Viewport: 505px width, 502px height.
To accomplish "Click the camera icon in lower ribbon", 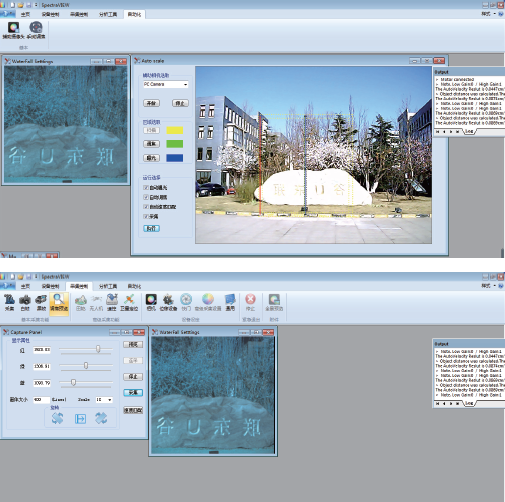I will coord(25,302).
